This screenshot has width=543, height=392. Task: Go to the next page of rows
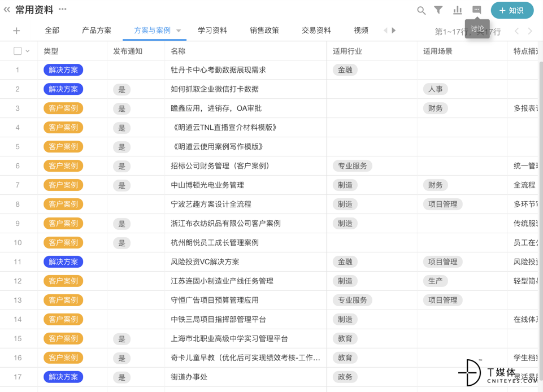click(x=530, y=31)
